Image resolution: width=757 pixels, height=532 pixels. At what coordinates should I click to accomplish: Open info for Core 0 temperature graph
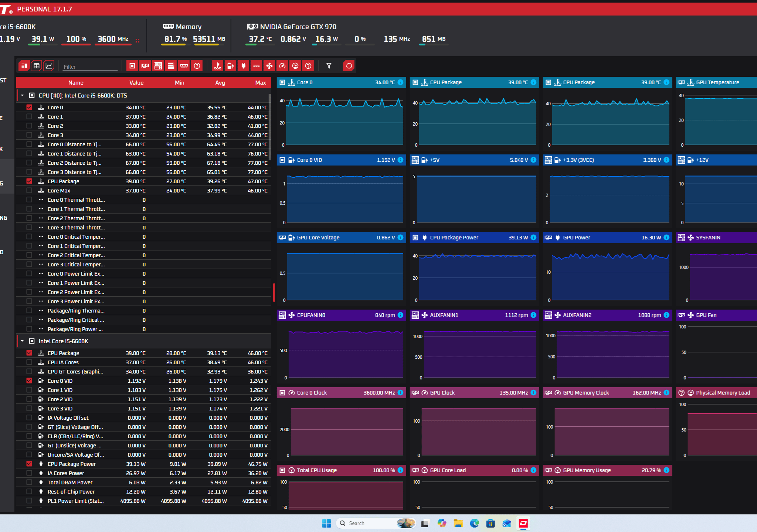(400, 82)
